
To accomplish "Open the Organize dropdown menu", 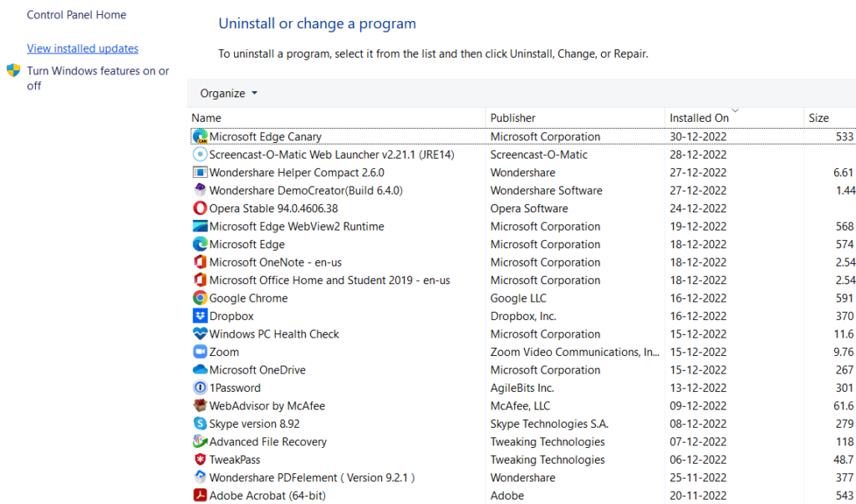I will (228, 94).
